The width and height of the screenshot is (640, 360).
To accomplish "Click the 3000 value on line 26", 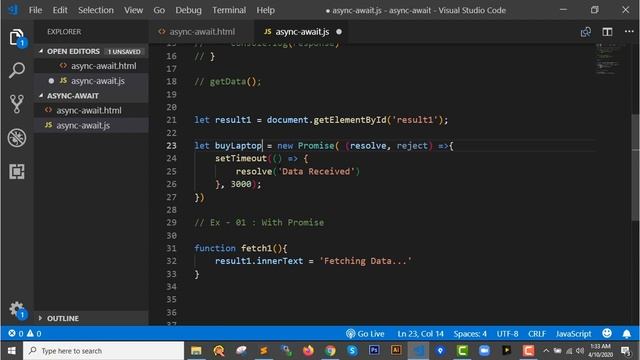I will pyautogui.click(x=241, y=184).
